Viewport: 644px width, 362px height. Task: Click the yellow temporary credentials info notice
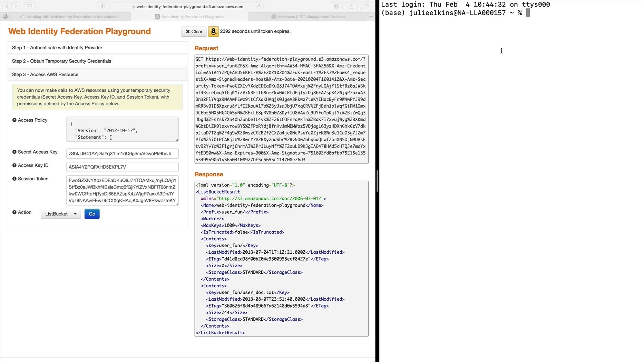pos(97,97)
